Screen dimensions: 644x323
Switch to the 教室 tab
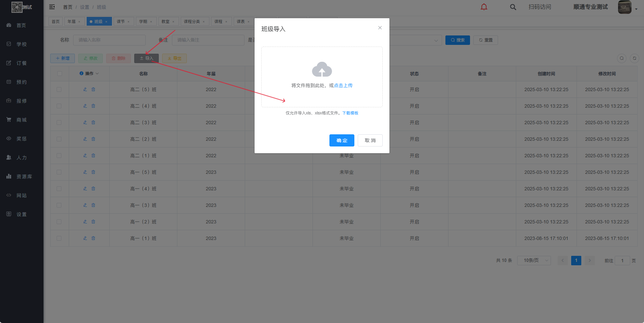pyautogui.click(x=168, y=22)
